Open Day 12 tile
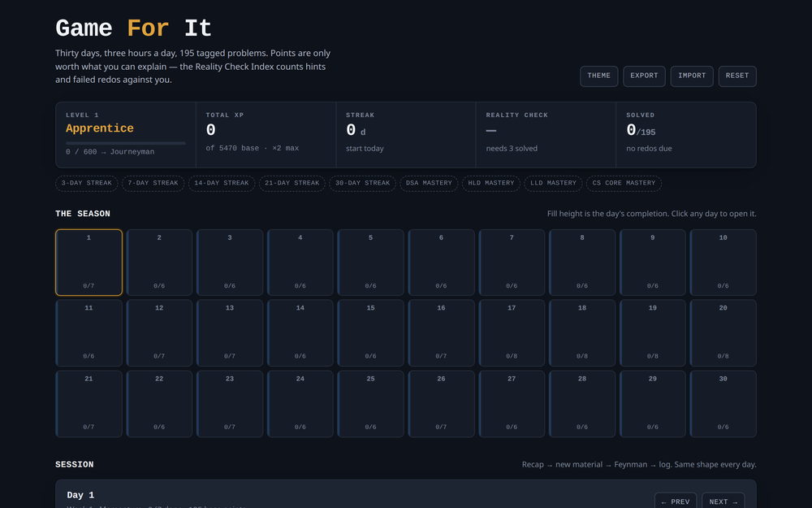The height and width of the screenshot is (508, 812). [159, 332]
